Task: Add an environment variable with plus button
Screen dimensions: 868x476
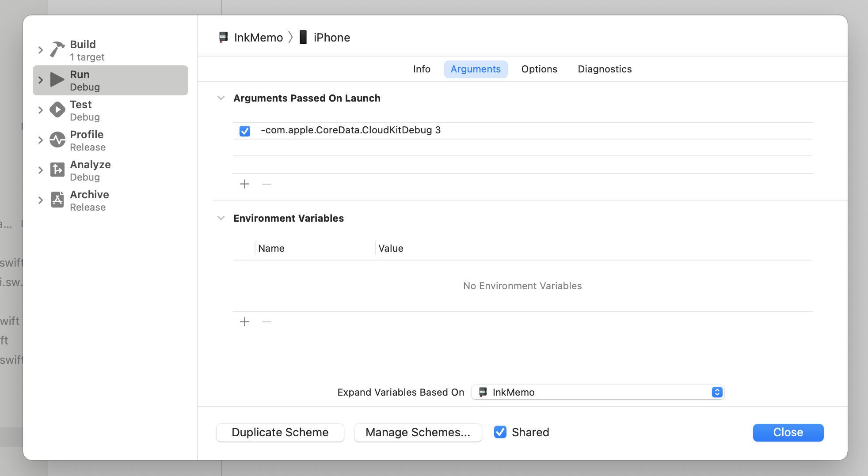Action: [244, 321]
